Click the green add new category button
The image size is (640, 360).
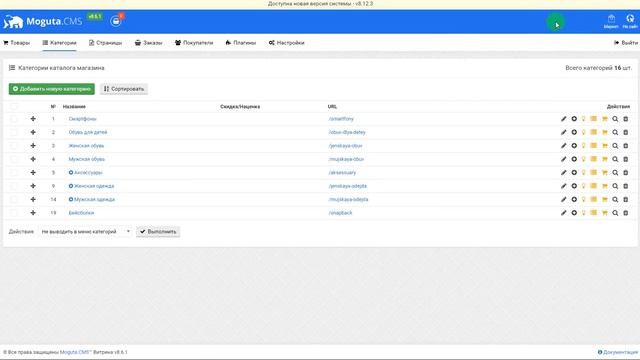pos(52,89)
